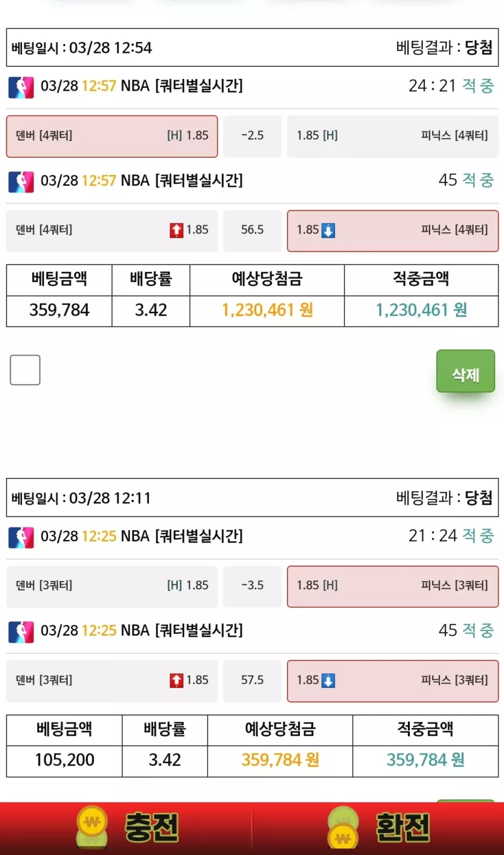Click blue down-arrow icon on Phoenix 3rd quarter
The image size is (504, 855).
pyautogui.click(x=328, y=681)
